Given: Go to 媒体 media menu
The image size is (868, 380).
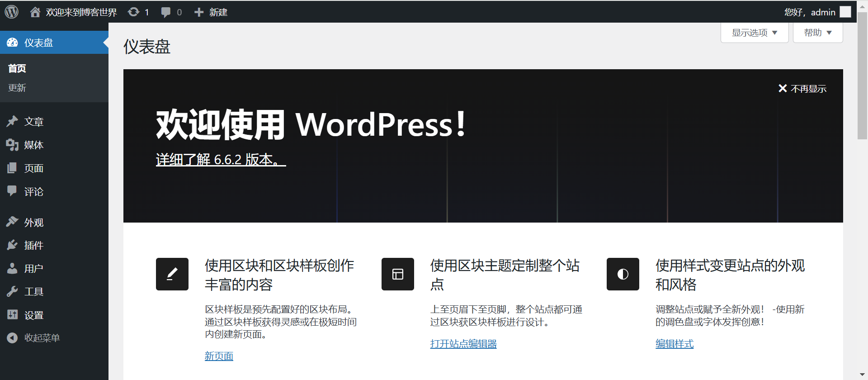Looking at the screenshot, I should (x=34, y=145).
